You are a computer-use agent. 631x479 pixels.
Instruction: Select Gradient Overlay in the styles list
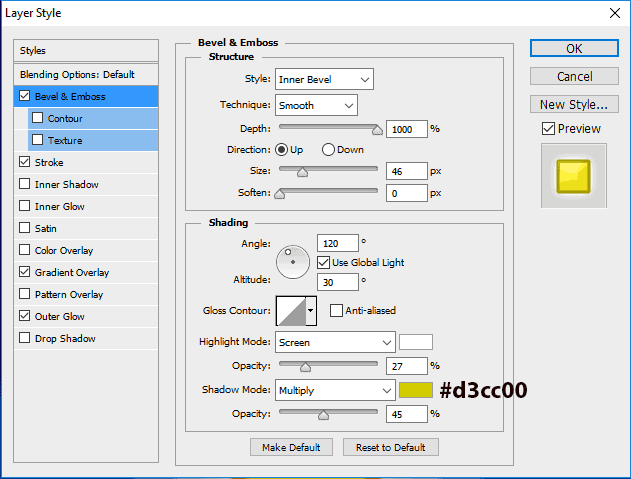coord(72,273)
